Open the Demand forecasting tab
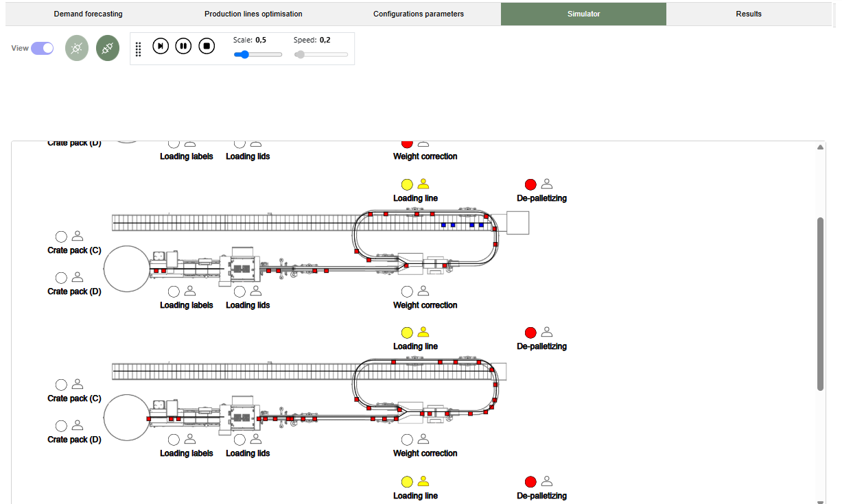Viewport: 842px width, 504px height. pos(88,14)
